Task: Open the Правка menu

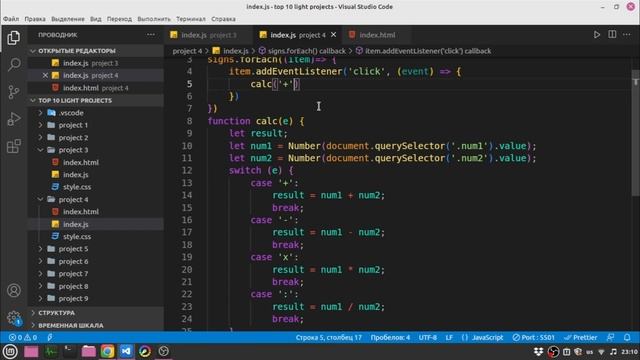Action: click(x=35, y=19)
